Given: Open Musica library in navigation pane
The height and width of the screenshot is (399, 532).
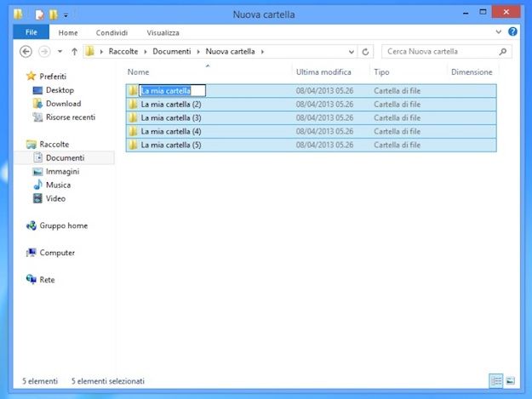Looking at the screenshot, I should point(58,185).
